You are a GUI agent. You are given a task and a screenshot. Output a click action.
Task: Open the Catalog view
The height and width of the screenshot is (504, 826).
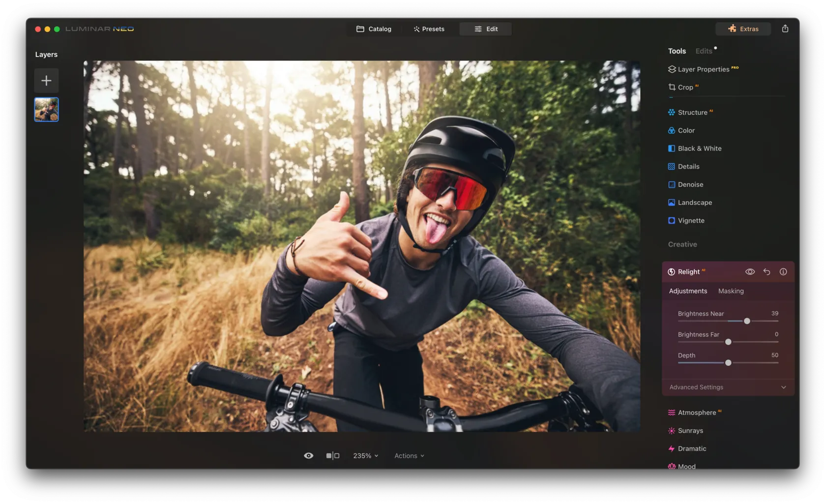click(374, 29)
